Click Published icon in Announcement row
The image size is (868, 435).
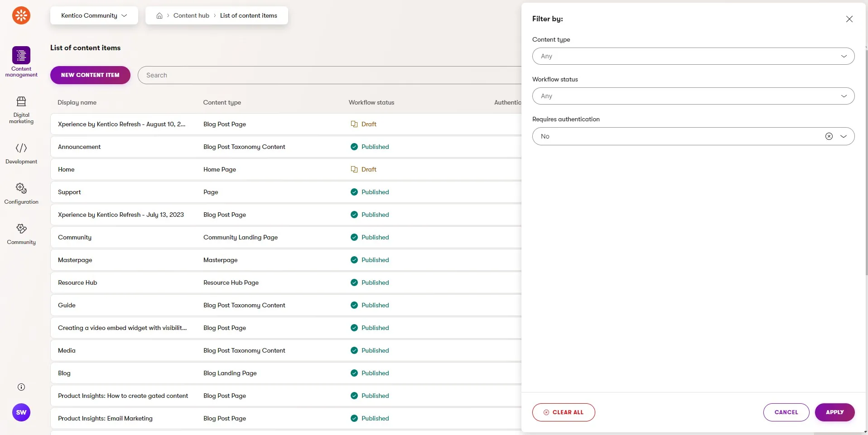[x=354, y=147]
